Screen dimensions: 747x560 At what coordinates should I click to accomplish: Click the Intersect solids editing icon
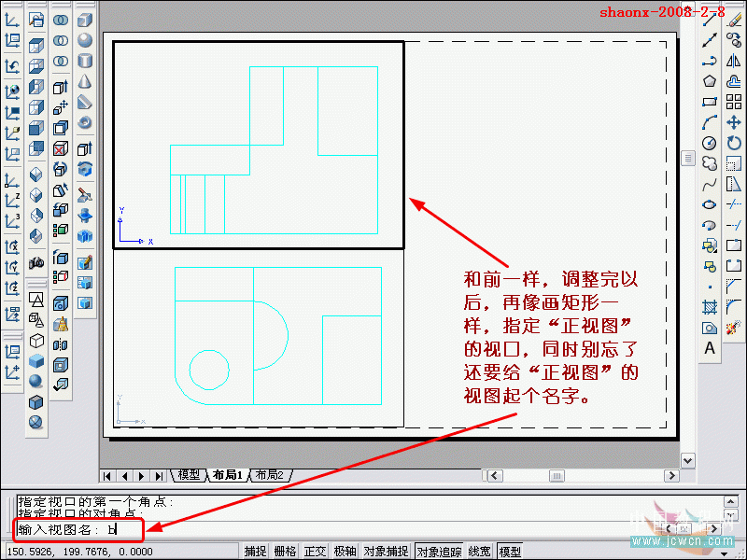[x=61, y=61]
